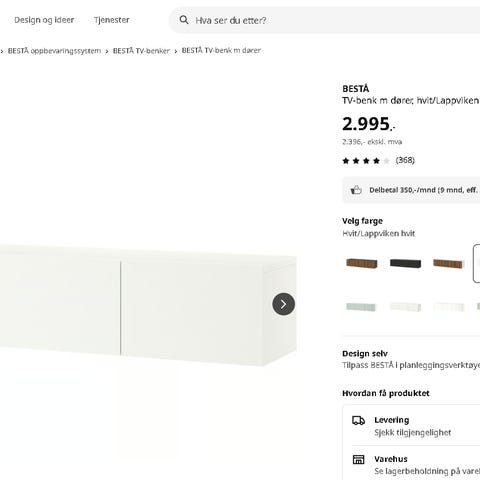Click the delivery truck icon

coord(359,421)
